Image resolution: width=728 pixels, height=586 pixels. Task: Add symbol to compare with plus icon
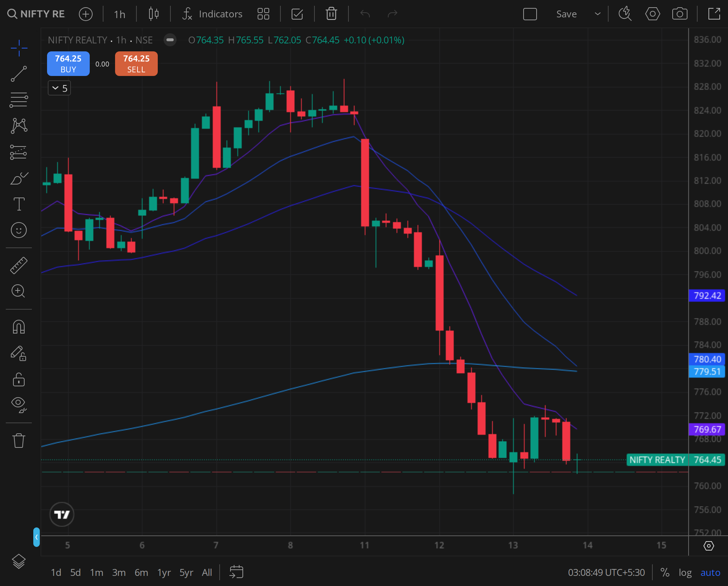tap(86, 14)
